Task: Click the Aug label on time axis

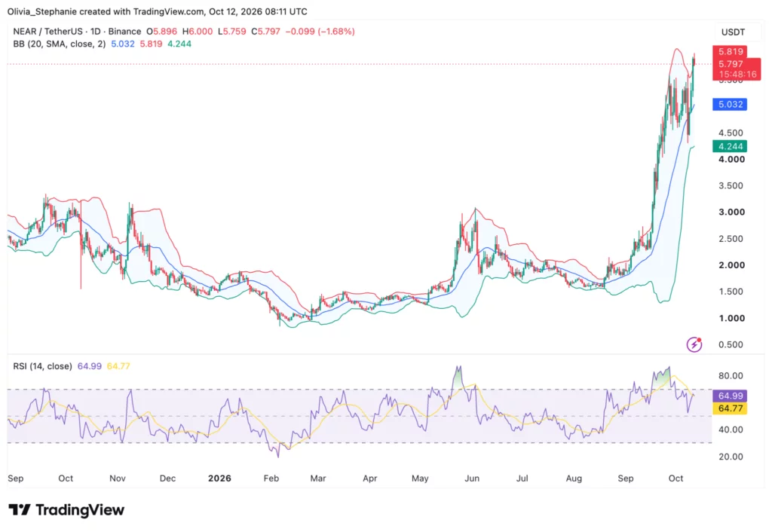Action: point(574,478)
